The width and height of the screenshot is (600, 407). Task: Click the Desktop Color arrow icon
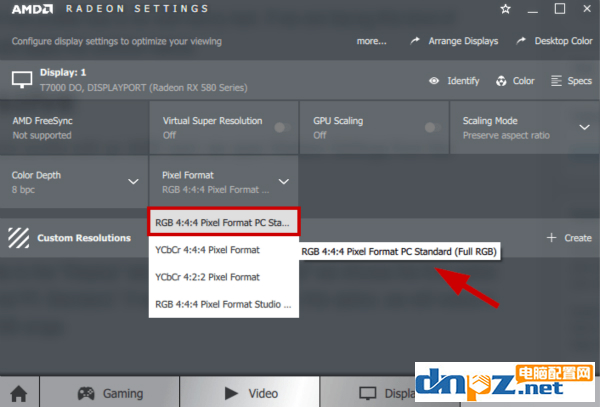pos(521,41)
